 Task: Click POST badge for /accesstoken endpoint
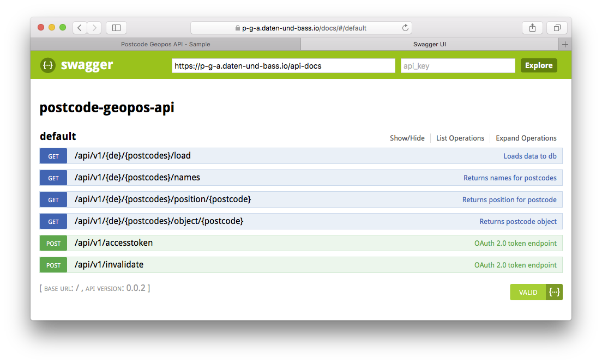point(53,243)
